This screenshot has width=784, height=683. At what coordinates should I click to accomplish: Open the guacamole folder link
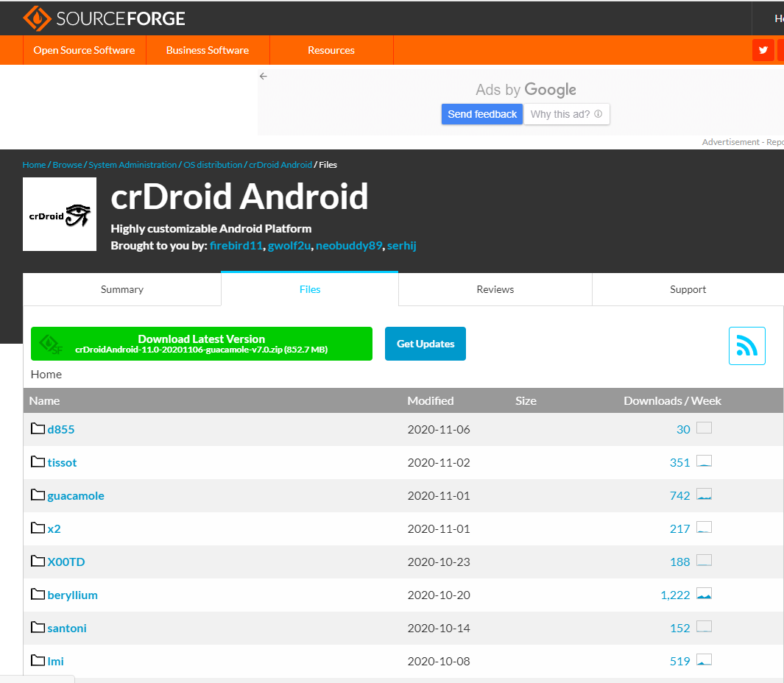pyautogui.click(x=76, y=495)
